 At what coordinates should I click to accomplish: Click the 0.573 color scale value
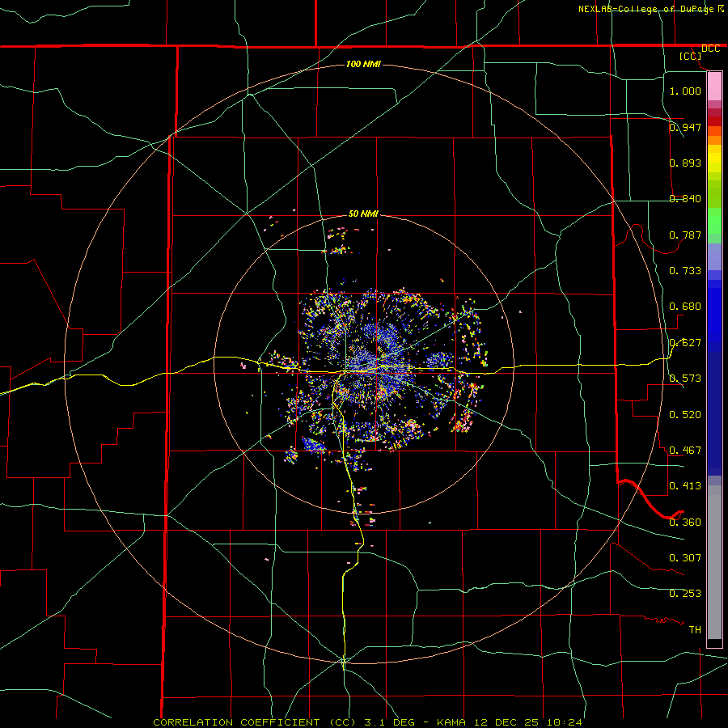pyautogui.click(x=685, y=378)
